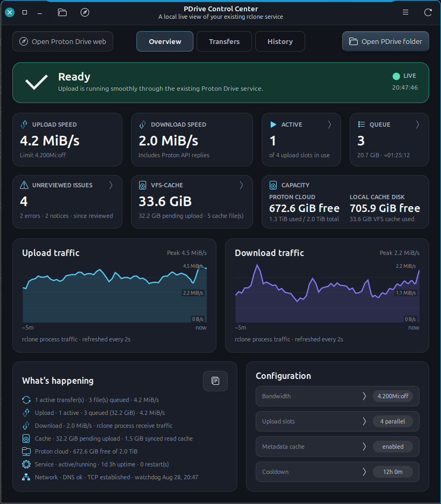Click the sync icon beside active transfers line
The height and width of the screenshot is (504, 441).
[26, 400]
